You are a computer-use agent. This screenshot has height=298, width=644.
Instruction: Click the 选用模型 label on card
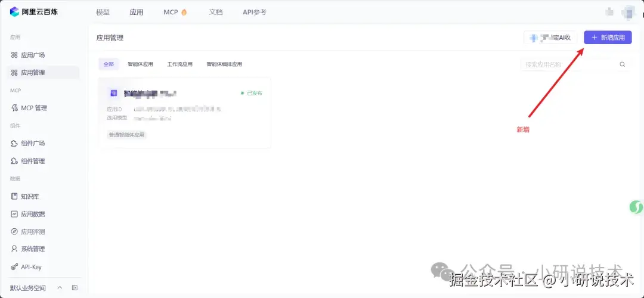[117, 118]
